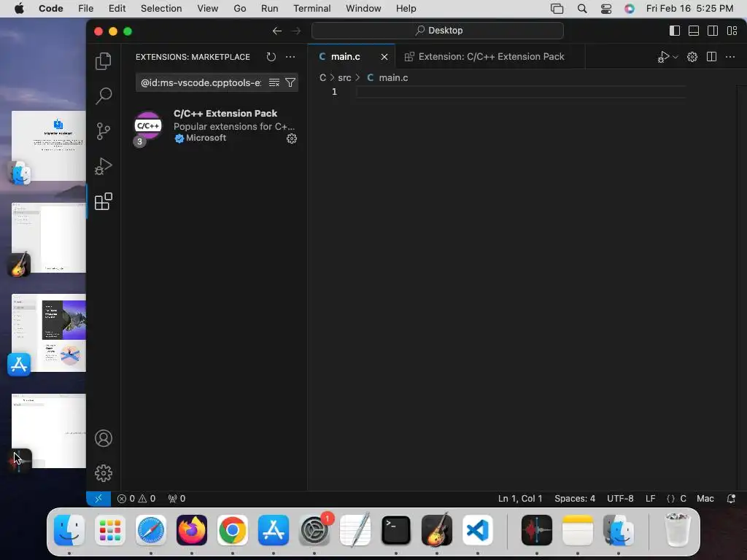747x560 pixels.
Task: Open notifications bell in status bar
Action: (x=731, y=499)
